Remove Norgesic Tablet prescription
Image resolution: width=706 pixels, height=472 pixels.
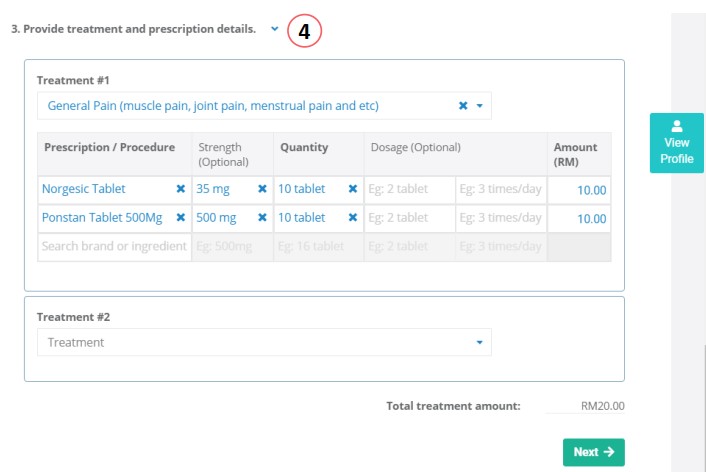[181, 189]
